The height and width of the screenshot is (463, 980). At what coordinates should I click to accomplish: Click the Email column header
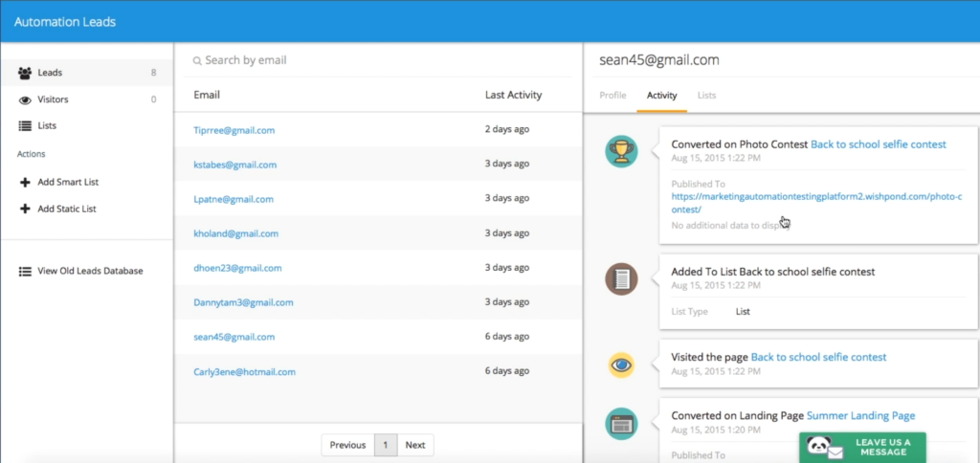pos(207,95)
